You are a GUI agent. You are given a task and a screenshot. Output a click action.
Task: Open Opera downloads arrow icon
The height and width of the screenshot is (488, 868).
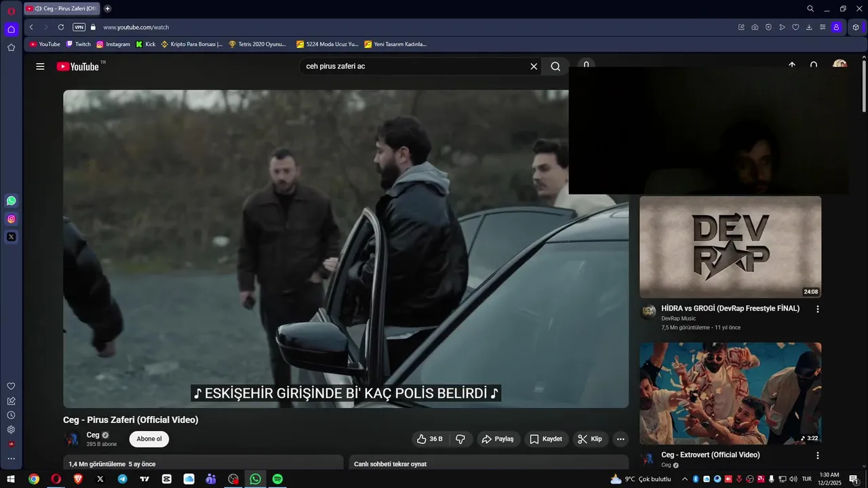(809, 27)
